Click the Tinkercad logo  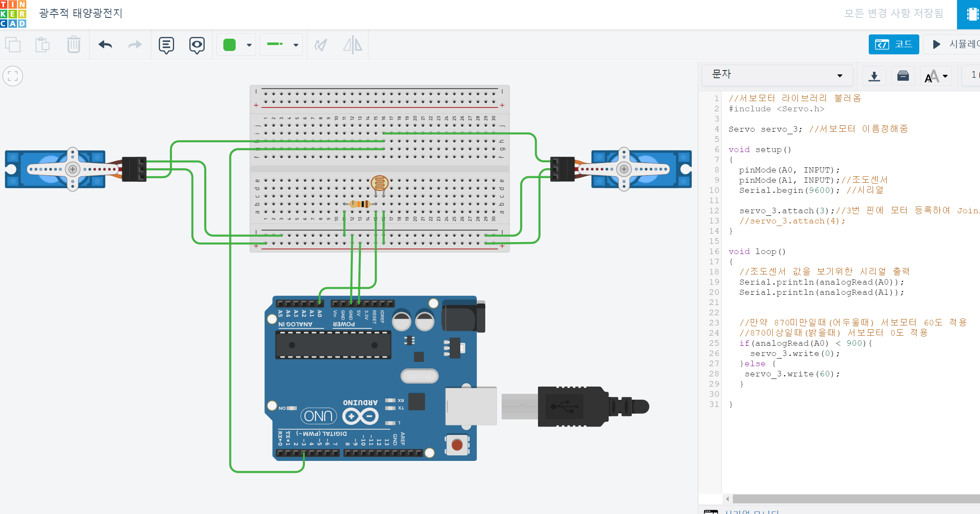13,14
